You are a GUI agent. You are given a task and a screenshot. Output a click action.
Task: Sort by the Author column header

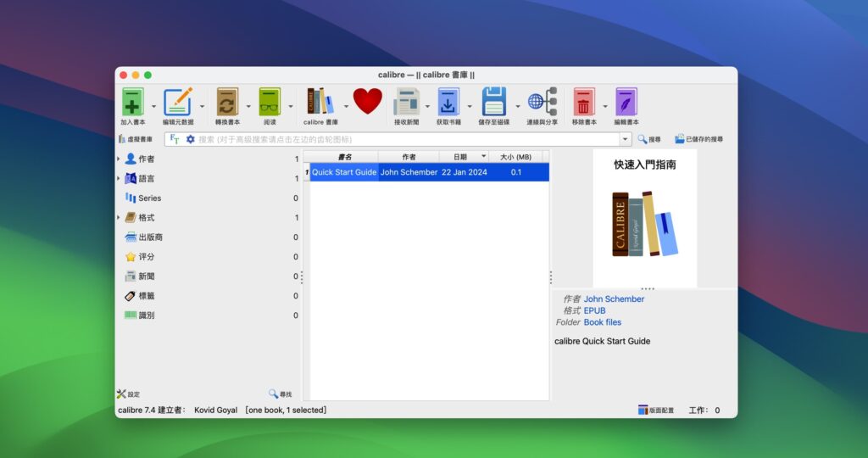pyautogui.click(x=409, y=157)
